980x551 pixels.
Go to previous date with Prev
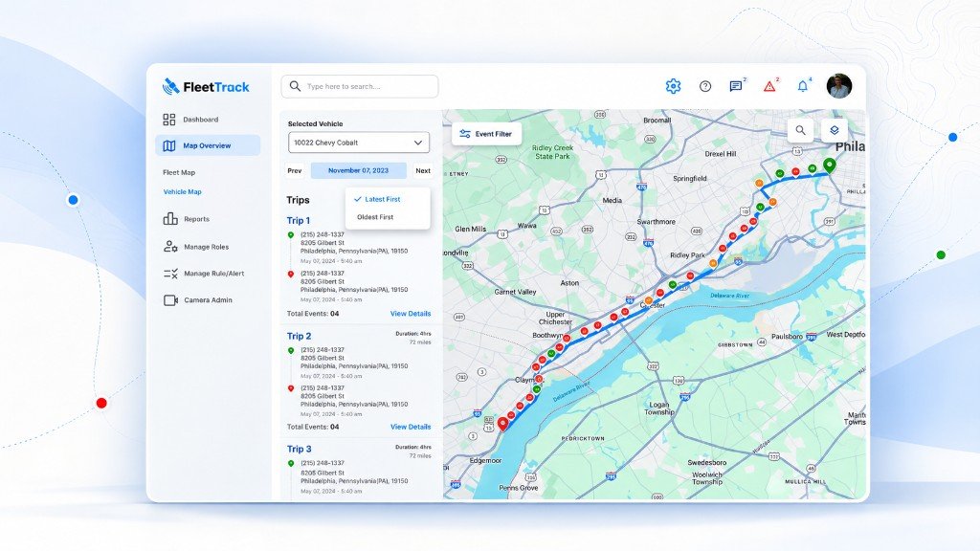pos(295,170)
